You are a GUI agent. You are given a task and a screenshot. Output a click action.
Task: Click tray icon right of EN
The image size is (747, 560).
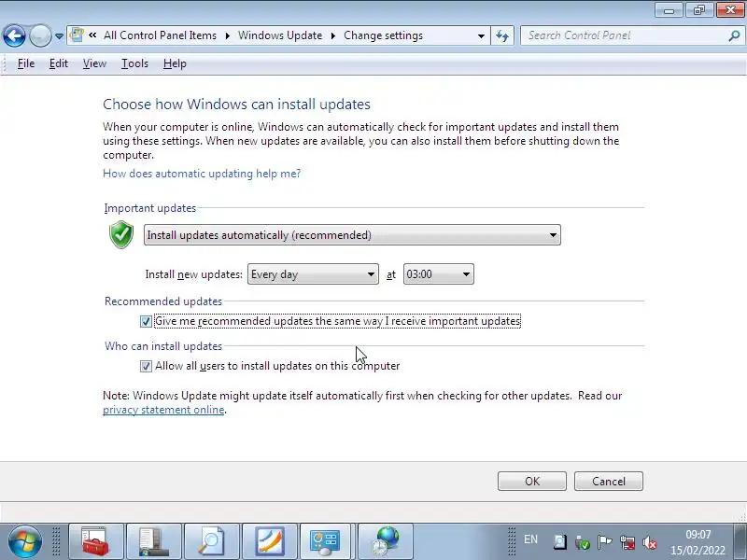tap(559, 542)
